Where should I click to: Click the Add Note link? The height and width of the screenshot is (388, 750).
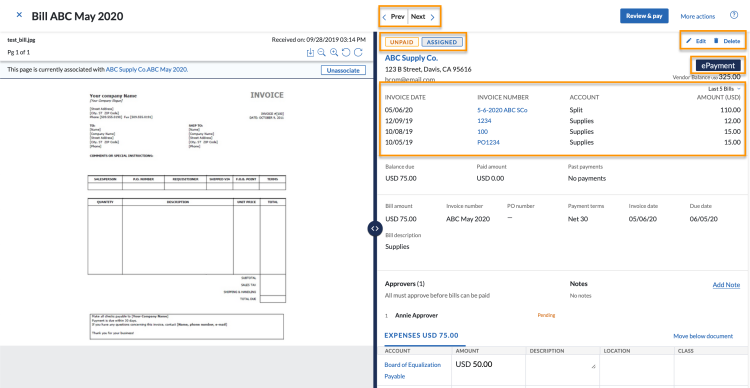pos(726,285)
